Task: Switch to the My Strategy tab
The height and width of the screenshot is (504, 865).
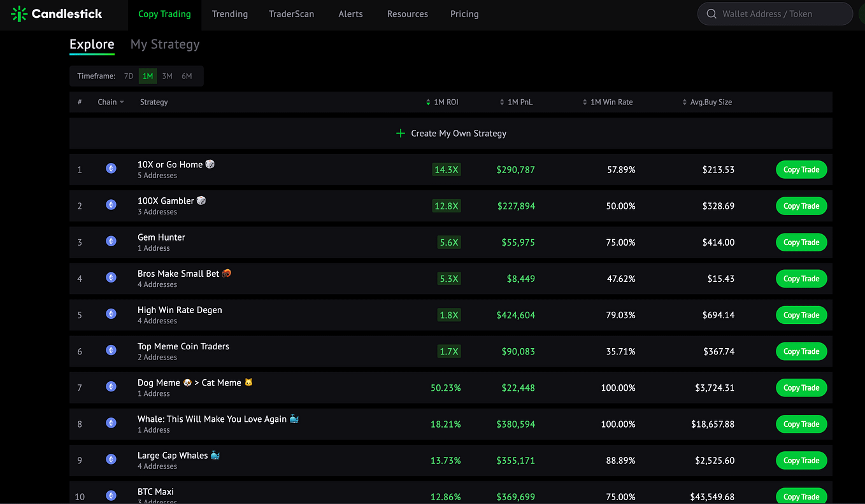Action: (164, 45)
